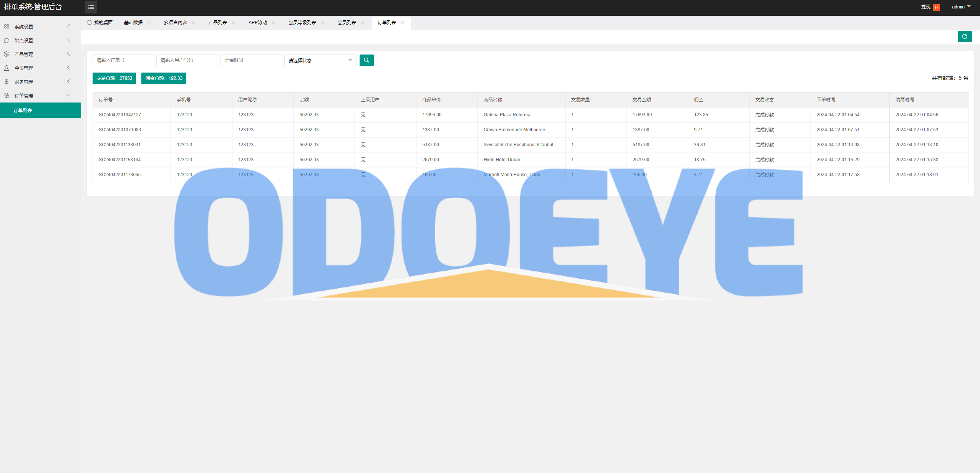Click order number SC24042201071083
This screenshot has height=473, width=980.
click(x=120, y=130)
